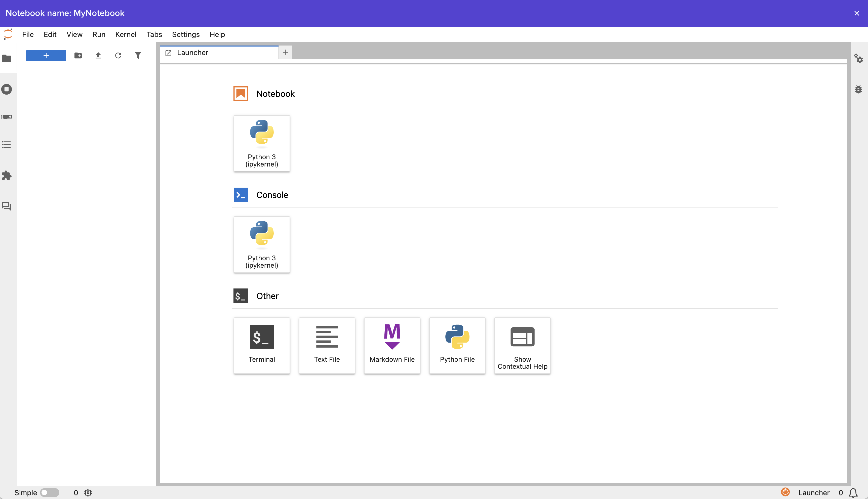
Task: Open the collaboration chat sidebar icon
Action: click(7, 206)
